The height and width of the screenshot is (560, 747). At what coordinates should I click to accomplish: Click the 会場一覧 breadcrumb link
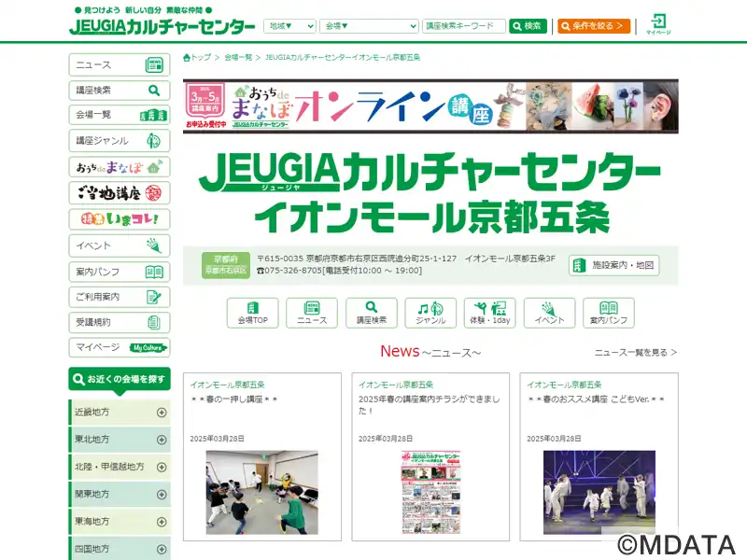(x=238, y=58)
